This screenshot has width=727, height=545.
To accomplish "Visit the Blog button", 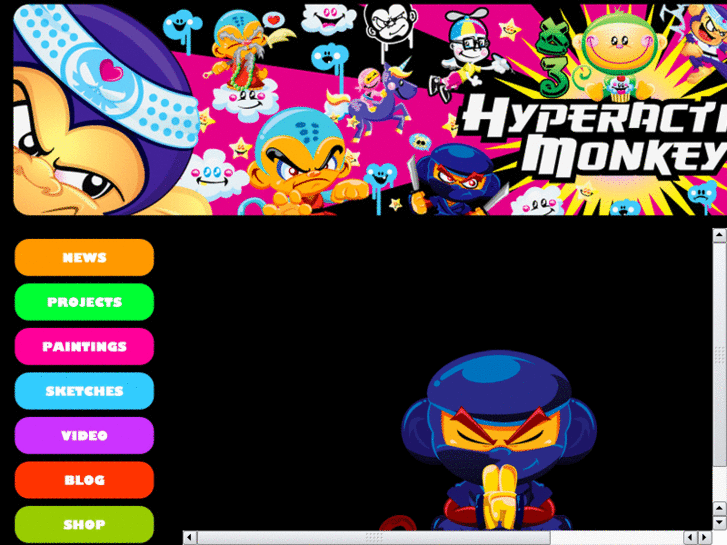I will (x=84, y=480).
